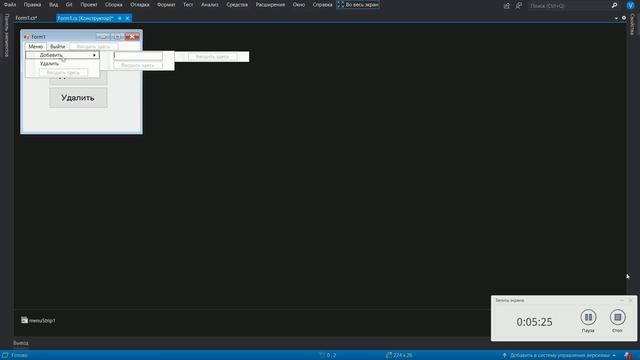Viewport: 640px width, 360px height.
Task: Open the Сборка menu
Action: coord(113,5)
